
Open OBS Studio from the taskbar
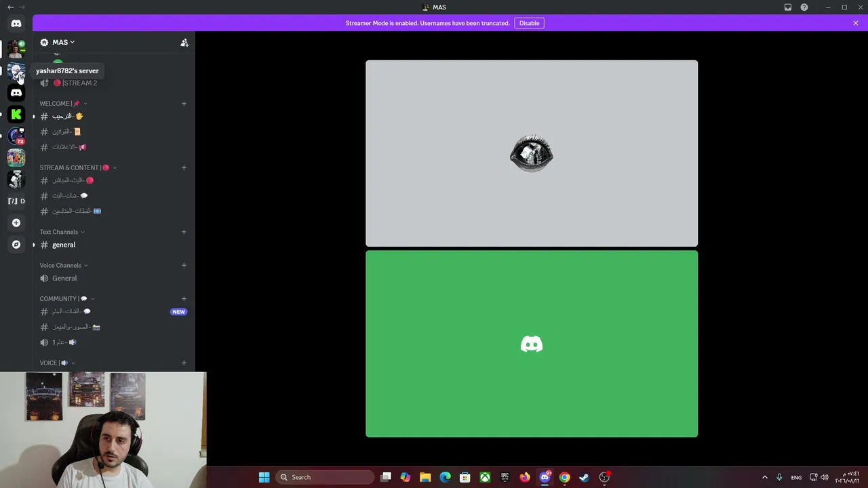(604, 477)
